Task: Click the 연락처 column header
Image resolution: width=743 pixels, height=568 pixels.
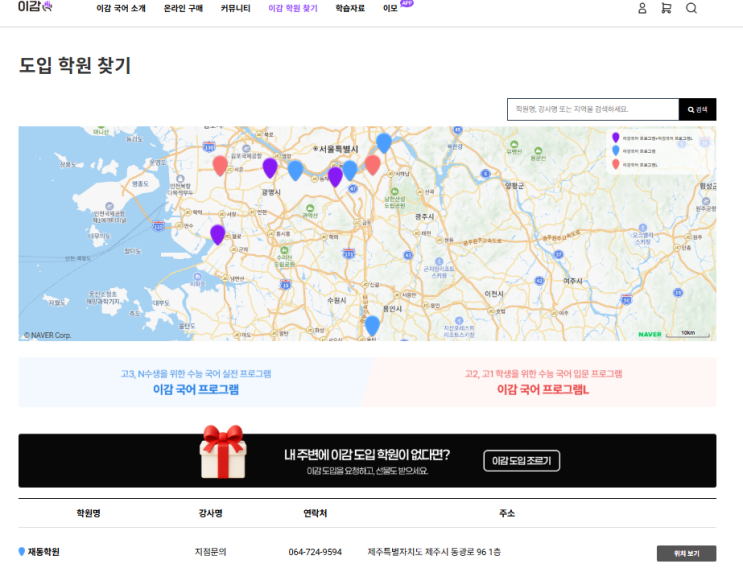Action: 315,513
